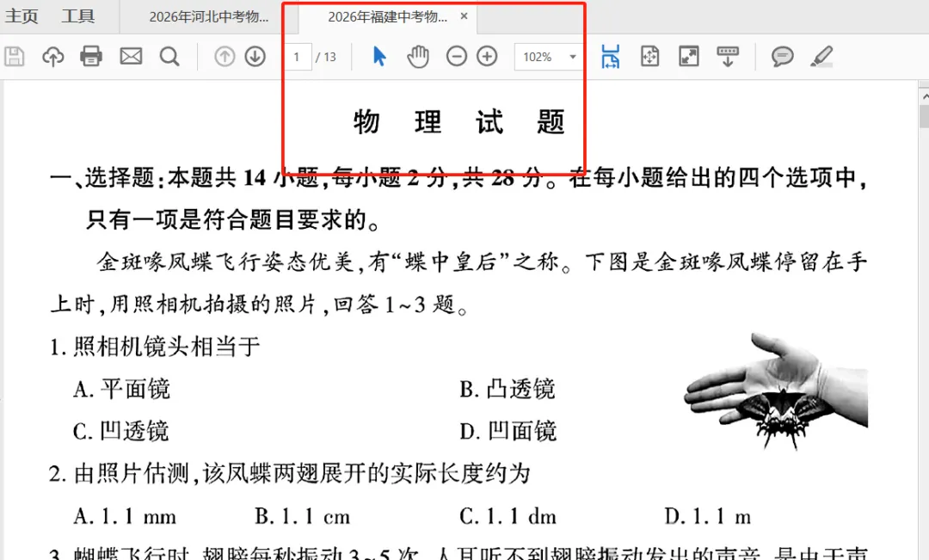Print the document

point(90,57)
